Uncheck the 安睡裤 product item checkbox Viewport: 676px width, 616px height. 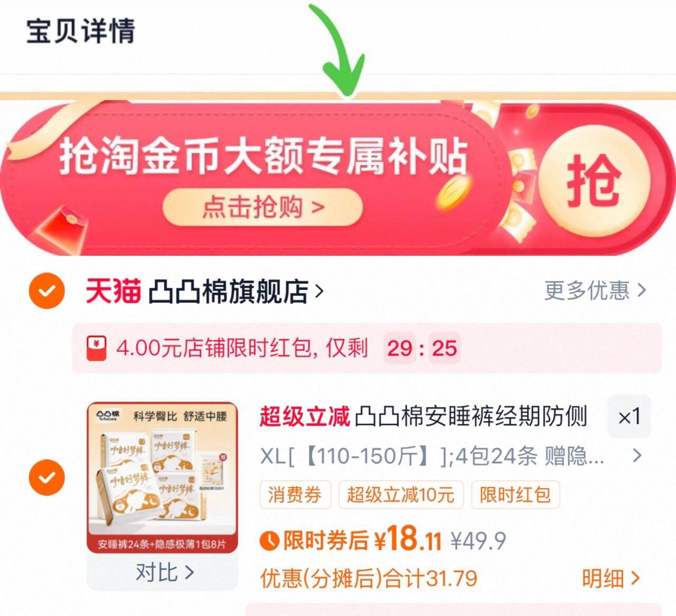point(47,478)
